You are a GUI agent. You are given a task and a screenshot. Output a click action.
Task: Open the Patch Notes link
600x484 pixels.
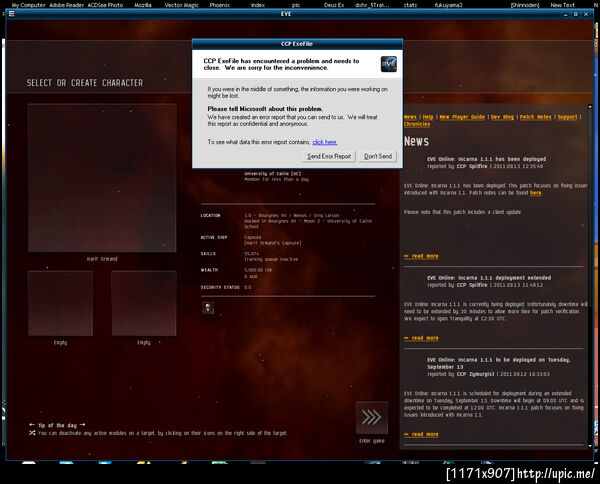pyautogui.click(x=536, y=117)
